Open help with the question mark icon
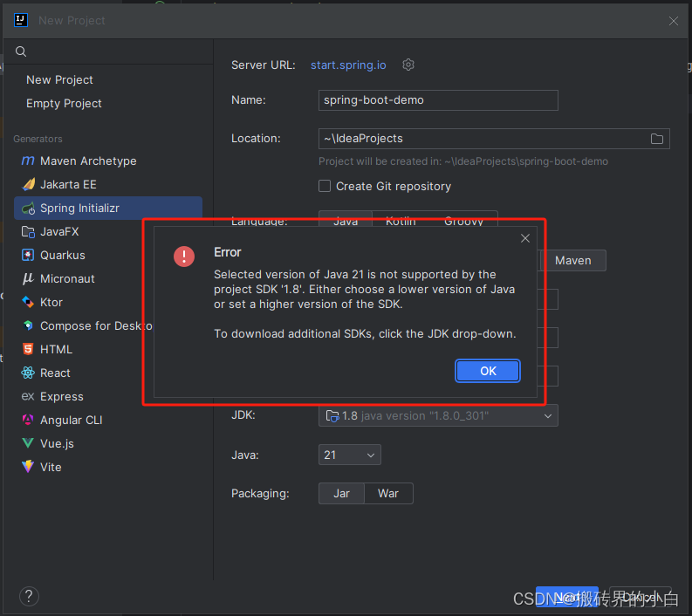692x616 pixels. (x=29, y=596)
